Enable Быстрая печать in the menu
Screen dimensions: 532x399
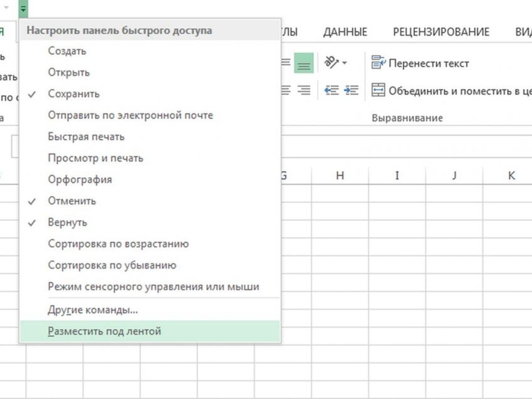tap(86, 137)
